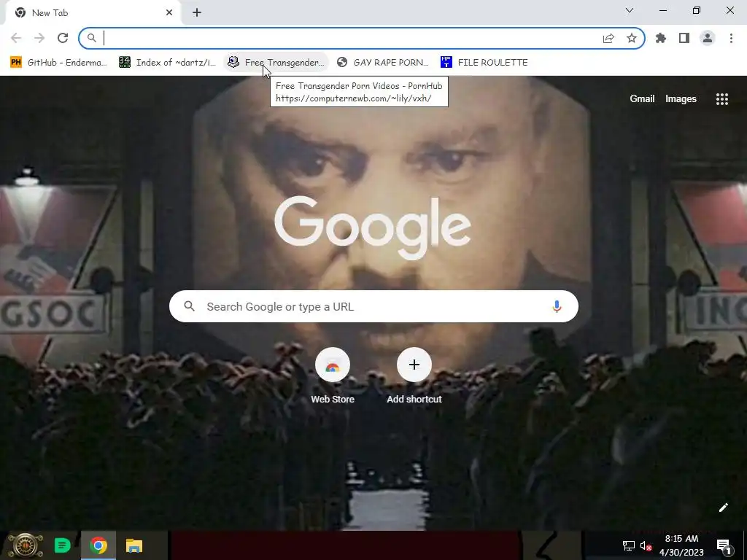Open the Images link
The width and height of the screenshot is (747, 560).
[681, 98]
